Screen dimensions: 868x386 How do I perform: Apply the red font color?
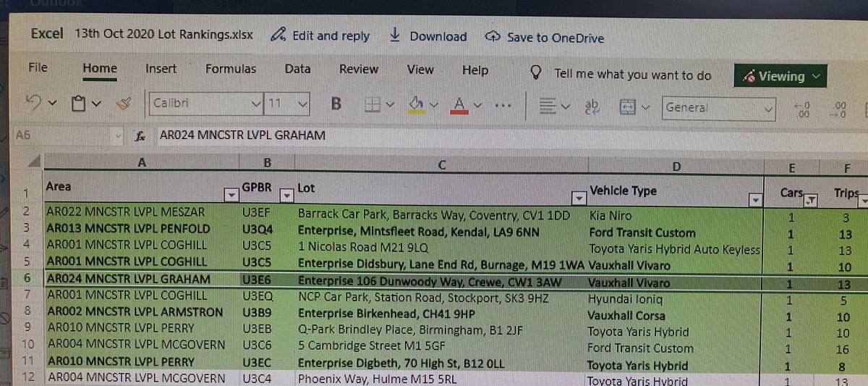(459, 106)
